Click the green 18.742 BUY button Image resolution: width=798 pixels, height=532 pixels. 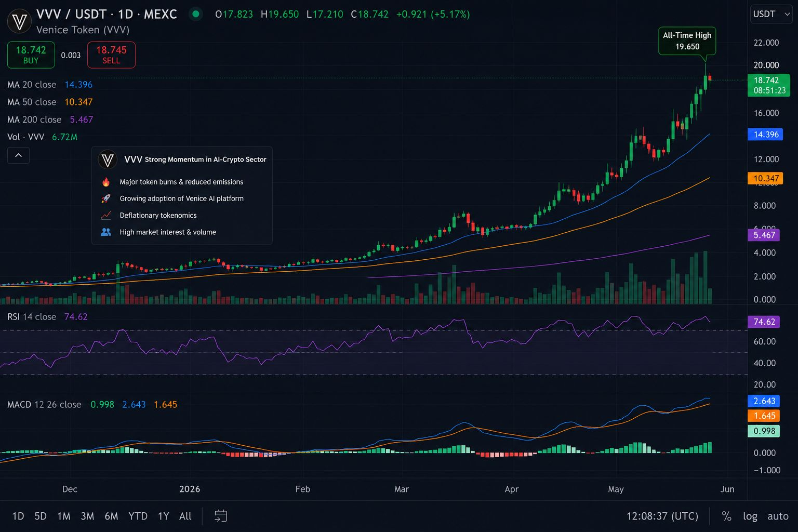[31, 55]
